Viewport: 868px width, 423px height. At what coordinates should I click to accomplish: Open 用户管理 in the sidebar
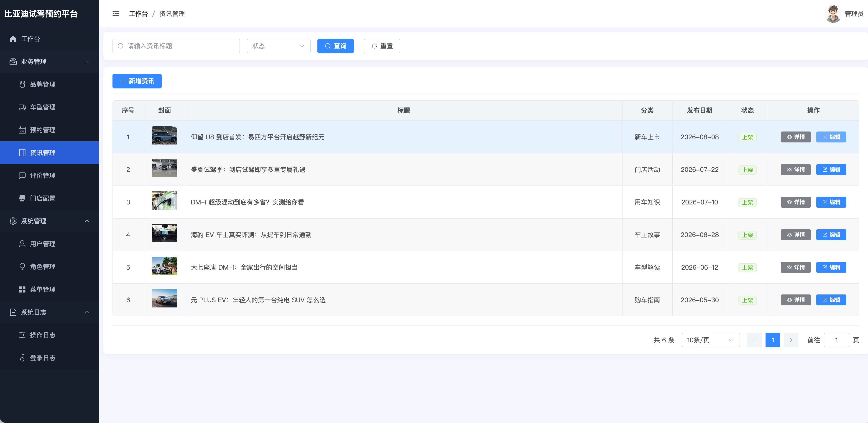(x=50, y=244)
